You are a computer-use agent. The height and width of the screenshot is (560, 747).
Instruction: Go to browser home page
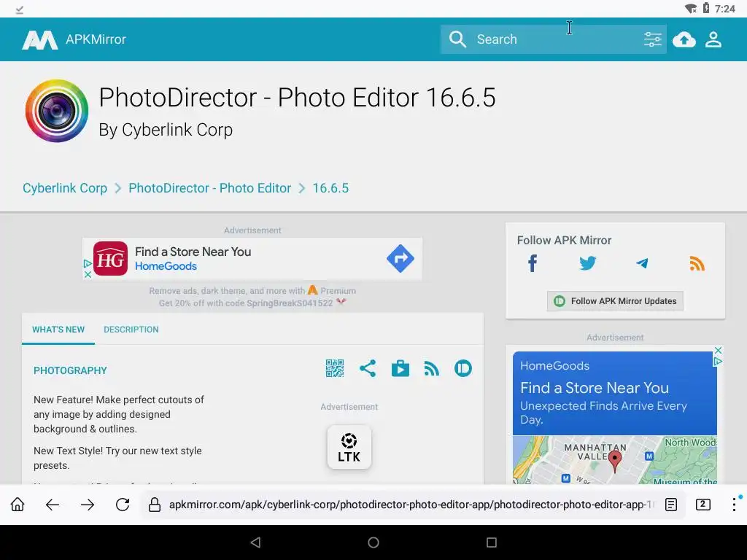18,505
